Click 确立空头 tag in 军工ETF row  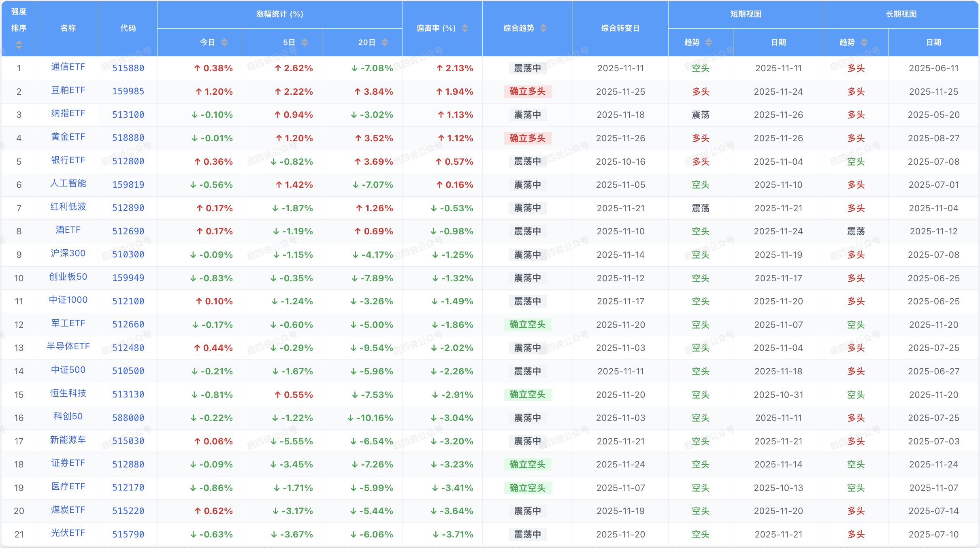527,325
